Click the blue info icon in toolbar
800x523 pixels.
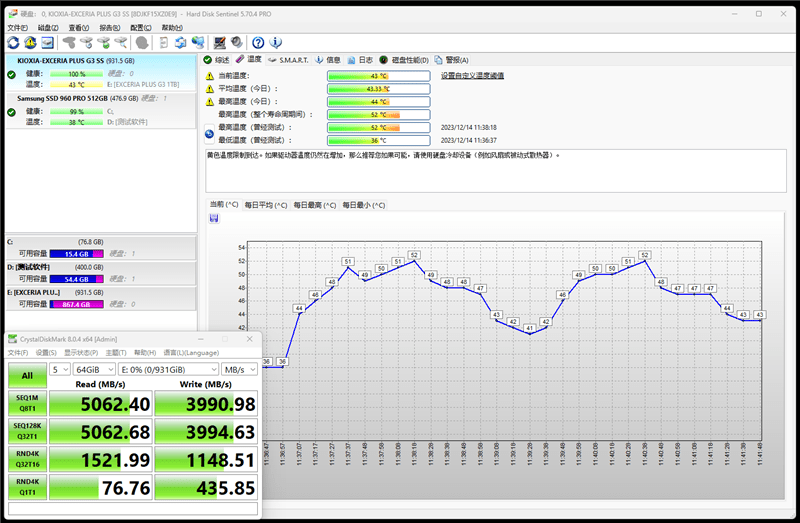(276, 43)
